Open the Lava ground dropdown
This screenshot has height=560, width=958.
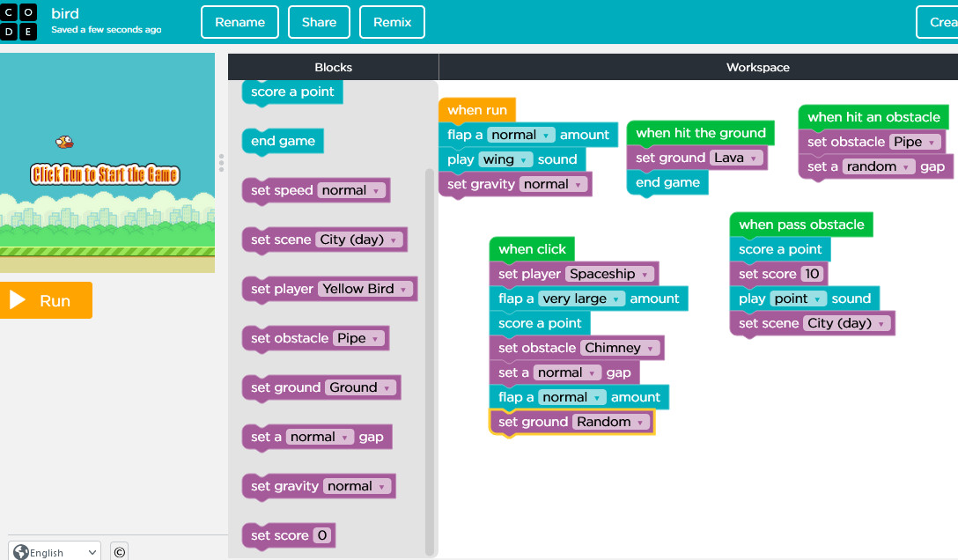click(736, 158)
